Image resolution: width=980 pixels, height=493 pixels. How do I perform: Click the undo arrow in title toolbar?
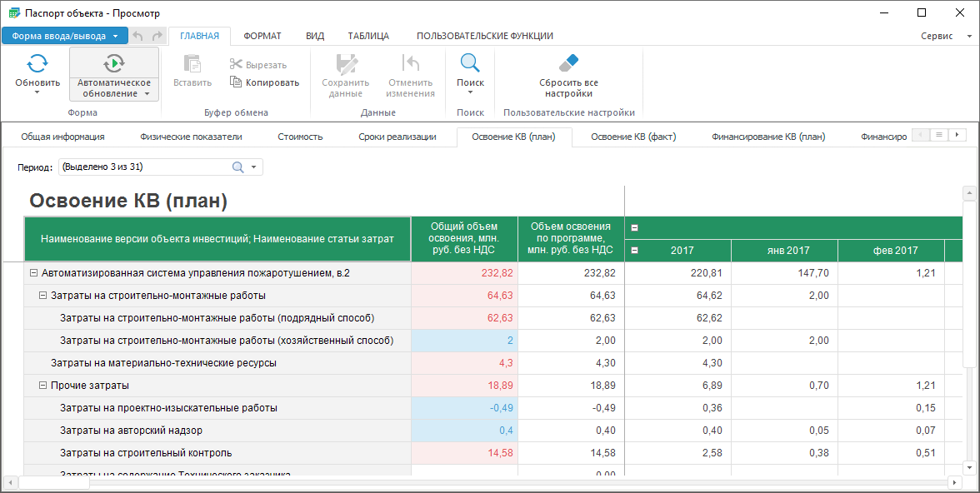click(x=138, y=36)
